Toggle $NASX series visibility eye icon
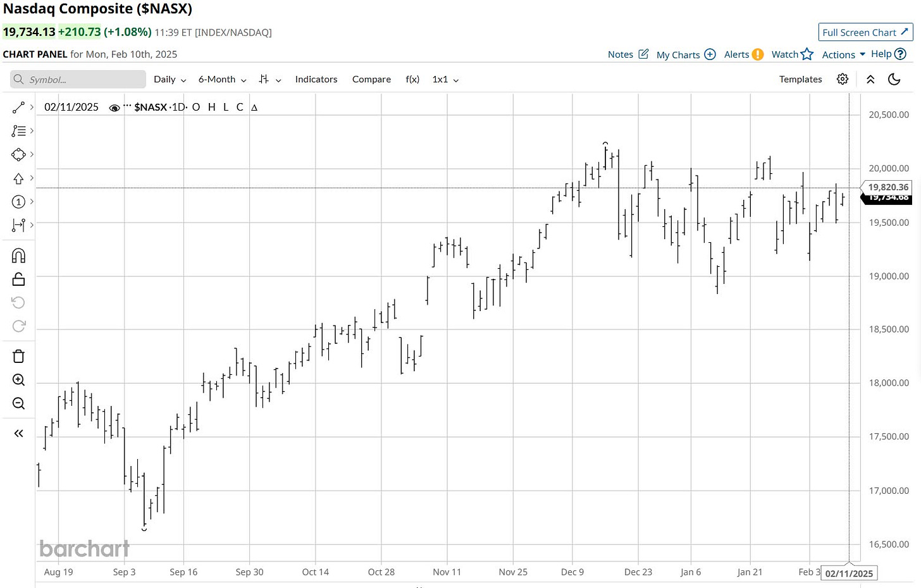The width and height of the screenshot is (921, 588). click(114, 107)
